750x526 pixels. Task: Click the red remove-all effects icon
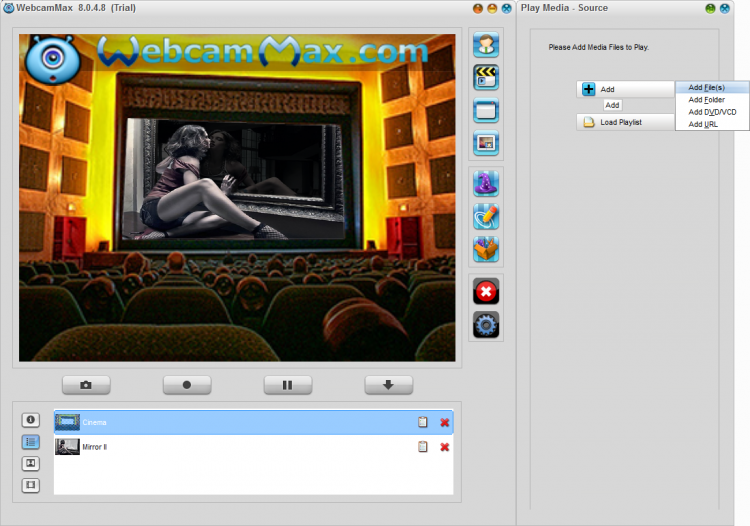[x=486, y=291]
